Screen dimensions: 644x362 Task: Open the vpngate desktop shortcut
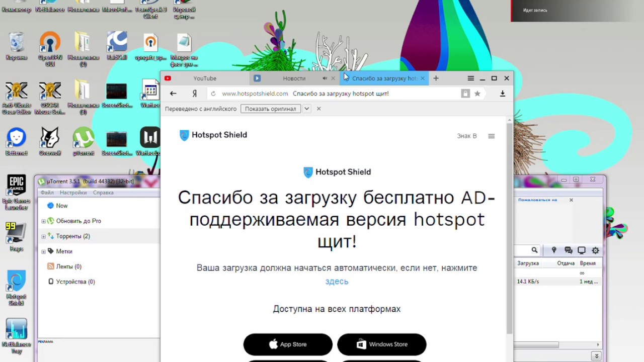click(x=150, y=46)
